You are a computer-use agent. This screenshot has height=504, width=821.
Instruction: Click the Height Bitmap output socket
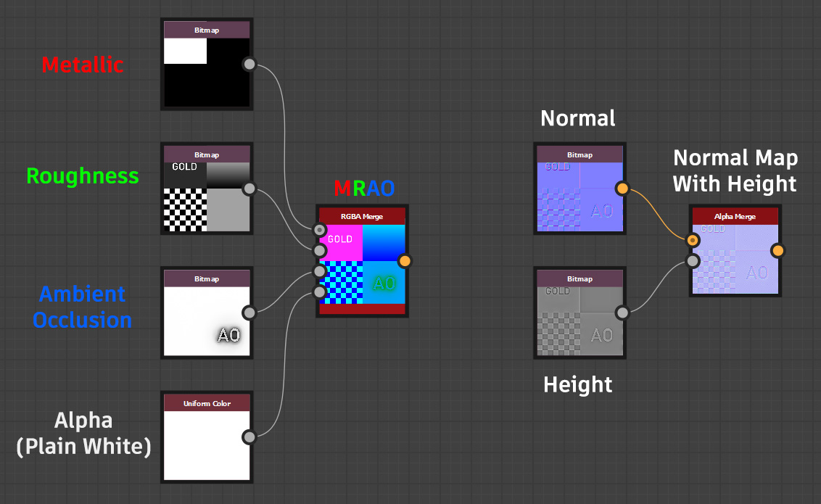tap(622, 313)
